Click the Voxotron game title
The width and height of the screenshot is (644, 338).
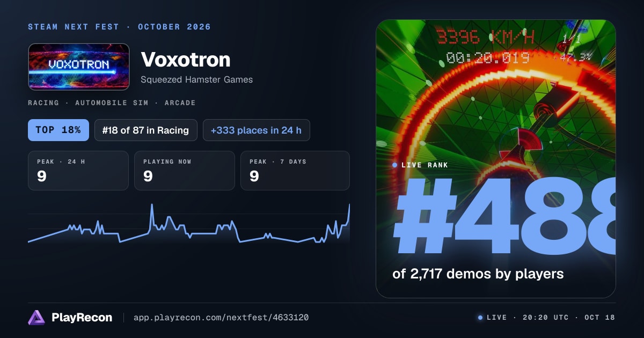pyautogui.click(x=186, y=60)
